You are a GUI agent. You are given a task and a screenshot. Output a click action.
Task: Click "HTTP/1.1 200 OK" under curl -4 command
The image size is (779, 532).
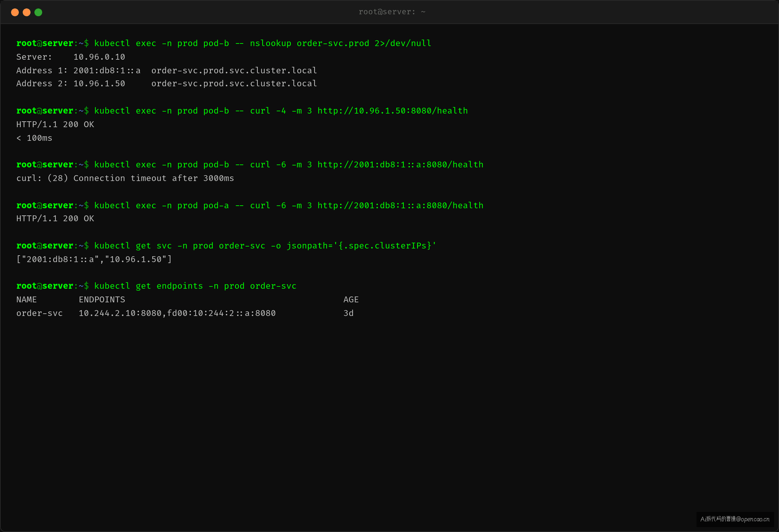pyautogui.click(x=55, y=124)
